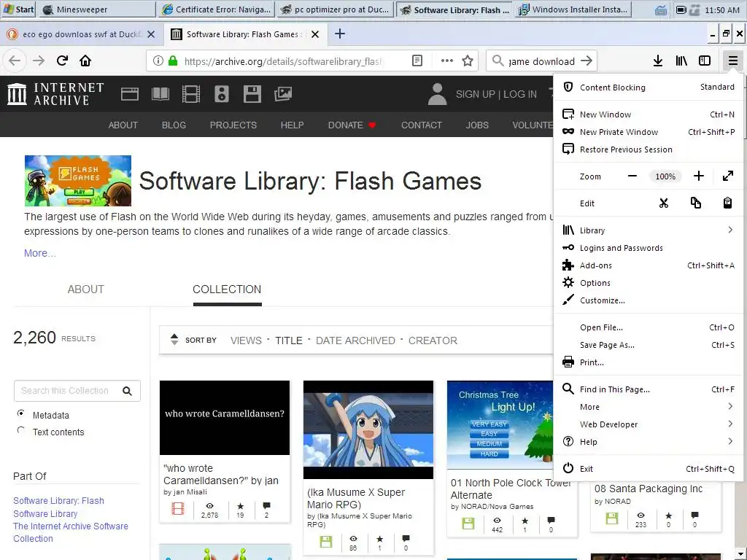
Task: Open Internet Archive software floppy icon
Action: (252, 94)
